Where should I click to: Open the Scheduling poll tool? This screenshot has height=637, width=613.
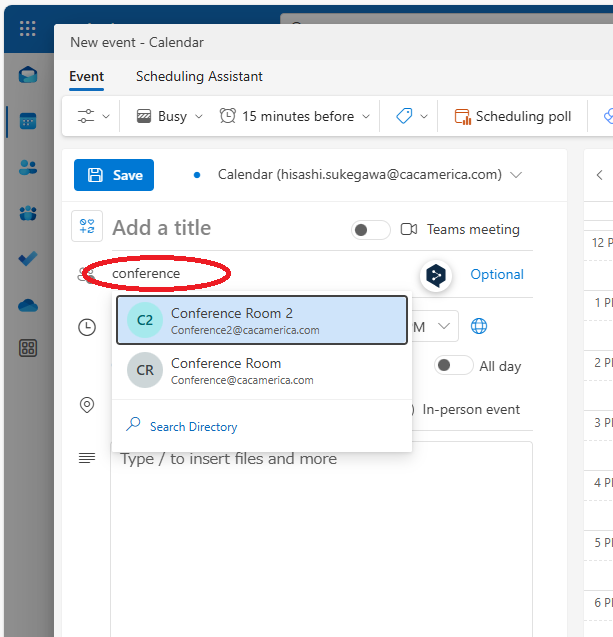[513, 116]
